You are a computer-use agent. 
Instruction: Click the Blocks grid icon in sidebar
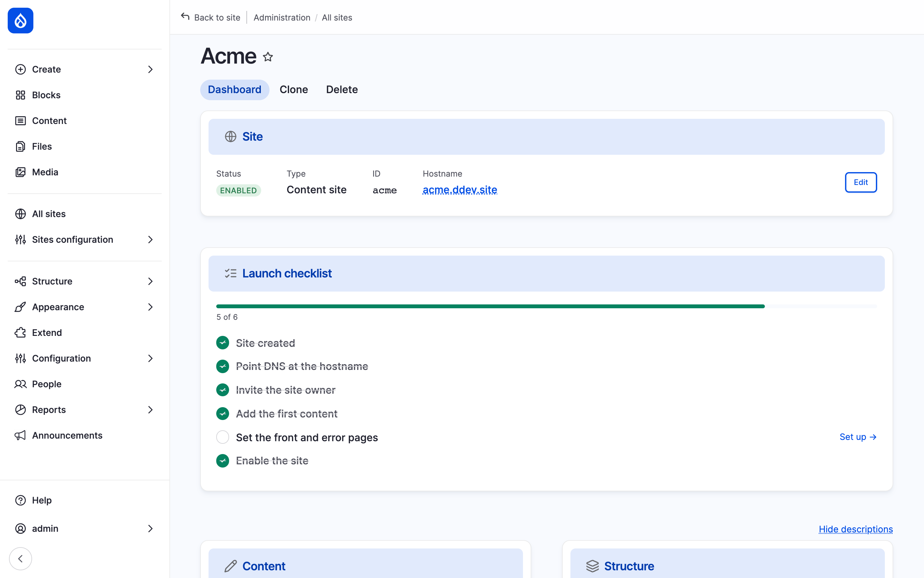[21, 95]
